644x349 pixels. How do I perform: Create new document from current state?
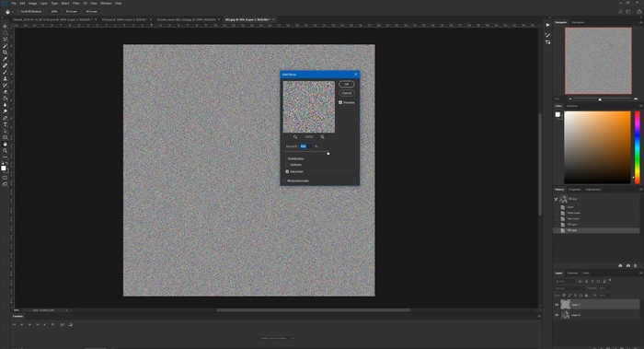620,266
